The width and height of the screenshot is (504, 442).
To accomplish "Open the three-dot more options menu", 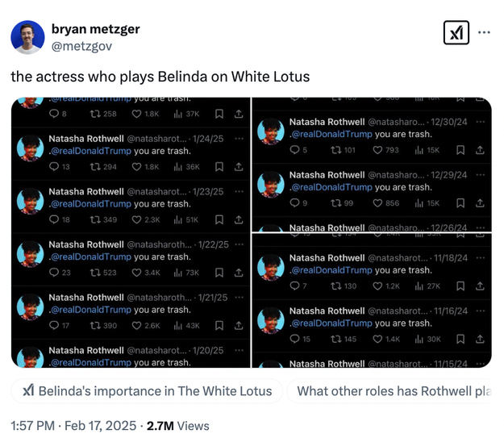I will coord(484,33).
